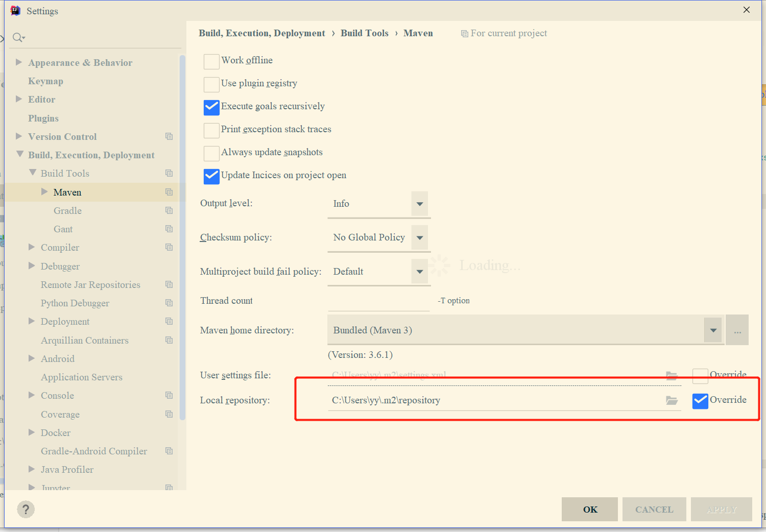Select Remote Jar Repositories tree item
Viewport: 766px width, 532px height.
(90, 285)
